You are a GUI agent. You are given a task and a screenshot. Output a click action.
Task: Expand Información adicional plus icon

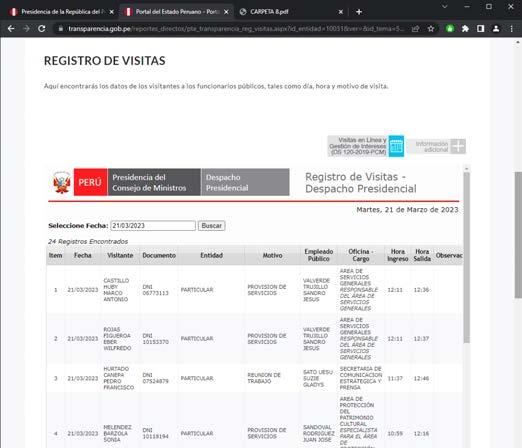(x=458, y=146)
